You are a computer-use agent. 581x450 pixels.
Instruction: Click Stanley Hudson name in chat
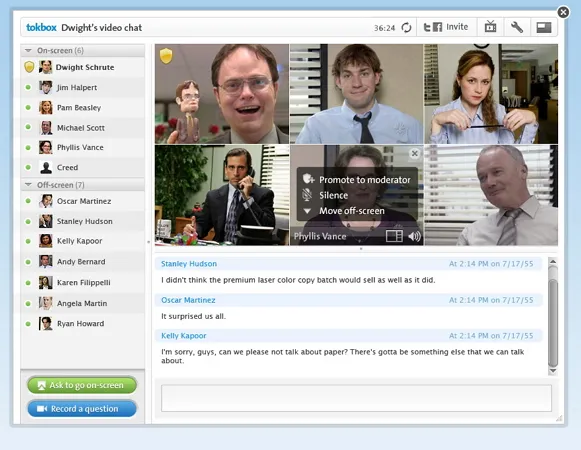(x=189, y=264)
